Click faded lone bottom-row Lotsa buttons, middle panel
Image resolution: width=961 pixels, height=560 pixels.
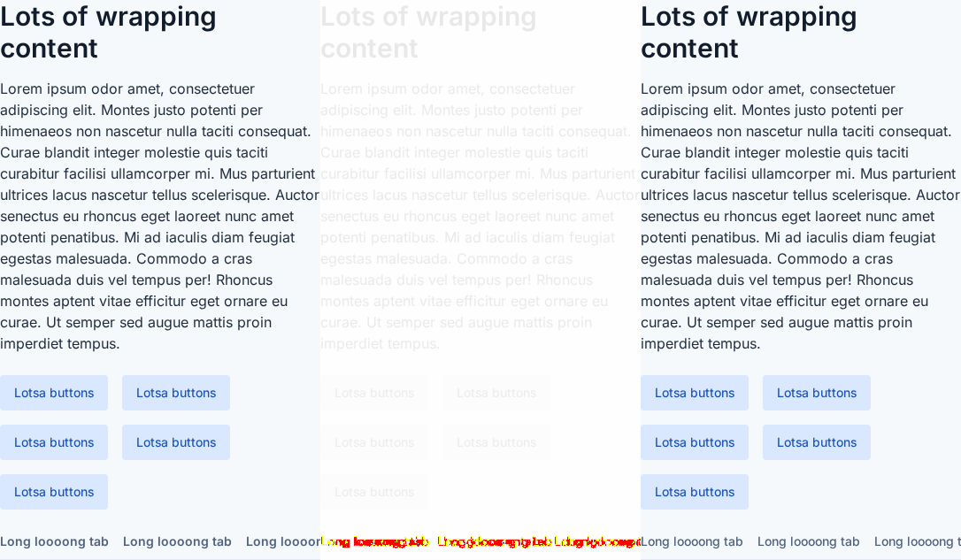(374, 492)
